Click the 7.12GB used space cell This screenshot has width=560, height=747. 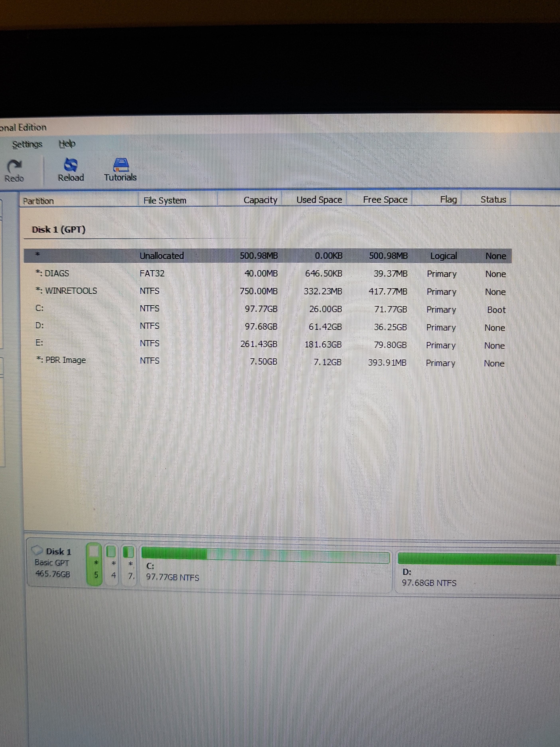click(327, 362)
